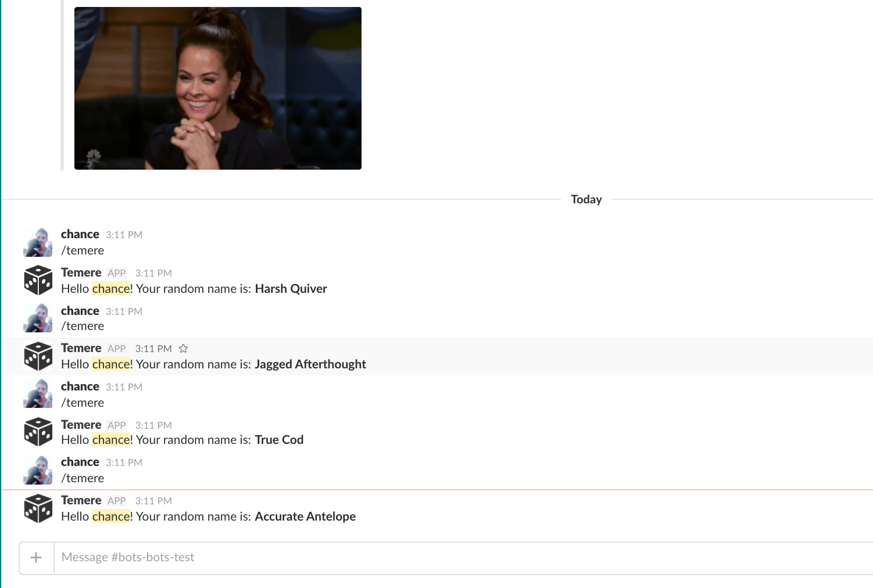Viewport: 873px width, 588px height.
Task: Open Temere app name on Accurate Antelope message
Action: [81, 500]
